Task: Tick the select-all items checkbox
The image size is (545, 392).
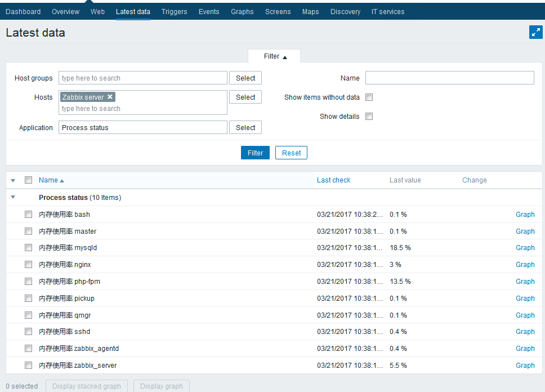Action: (x=29, y=180)
